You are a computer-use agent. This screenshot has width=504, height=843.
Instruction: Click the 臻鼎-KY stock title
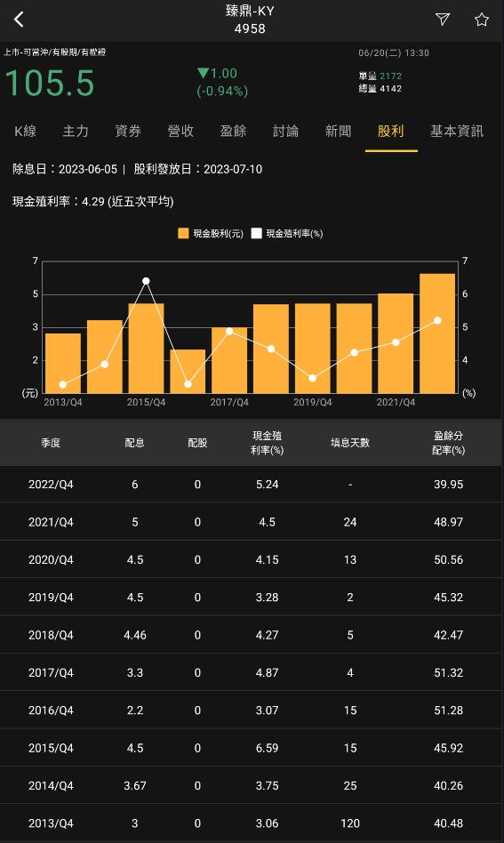point(250,11)
